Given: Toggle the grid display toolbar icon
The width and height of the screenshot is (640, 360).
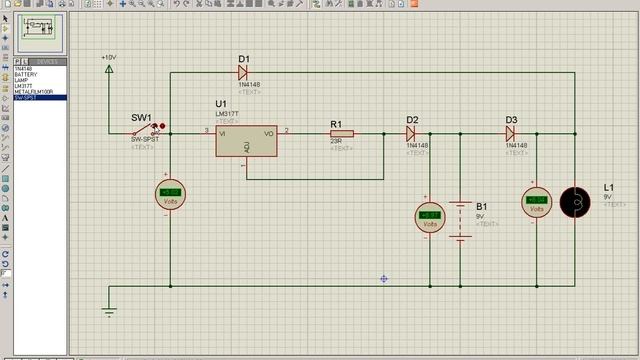Looking at the screenshot, I should [98, 4].
